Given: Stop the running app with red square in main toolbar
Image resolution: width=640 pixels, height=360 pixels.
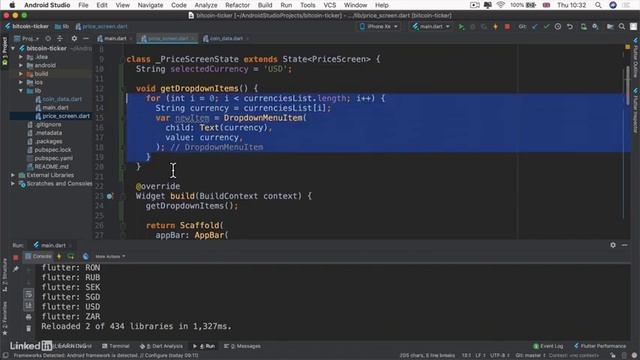Looking at the screenshot, I should click(x=507, y=27).
